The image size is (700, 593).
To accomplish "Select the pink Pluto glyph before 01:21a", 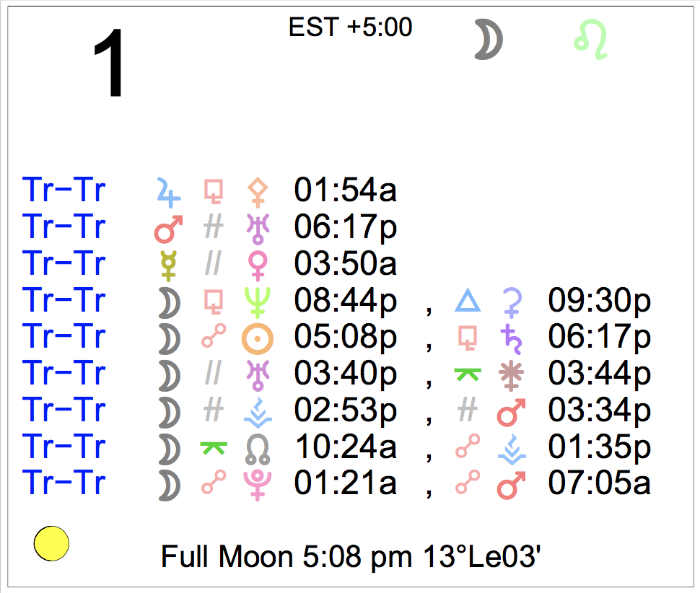I will [x=258, y=485].
